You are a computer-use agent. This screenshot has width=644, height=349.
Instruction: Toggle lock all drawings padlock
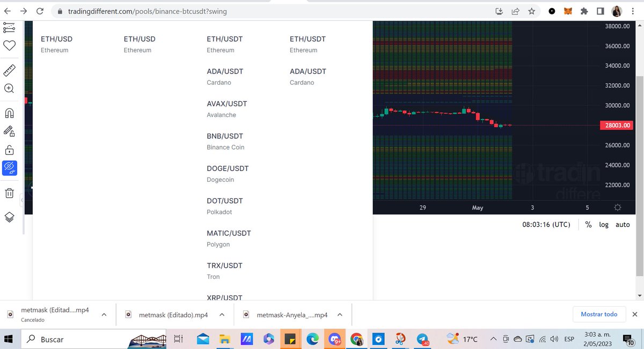[x=9, y=150]
